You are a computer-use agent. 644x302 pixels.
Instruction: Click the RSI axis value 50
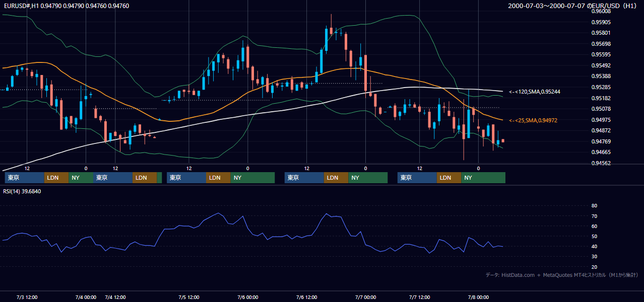pos(594,236)
